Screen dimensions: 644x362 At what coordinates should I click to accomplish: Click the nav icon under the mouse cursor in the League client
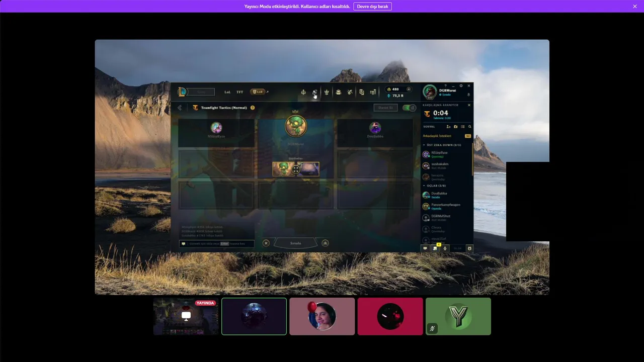click(x=314, y=92)
